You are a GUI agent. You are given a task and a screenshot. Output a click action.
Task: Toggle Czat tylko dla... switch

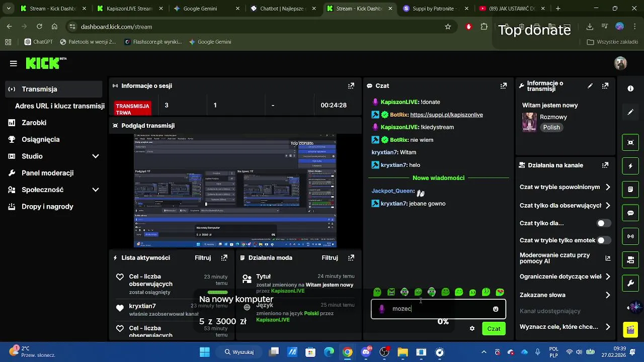click(x=604, y=223)
